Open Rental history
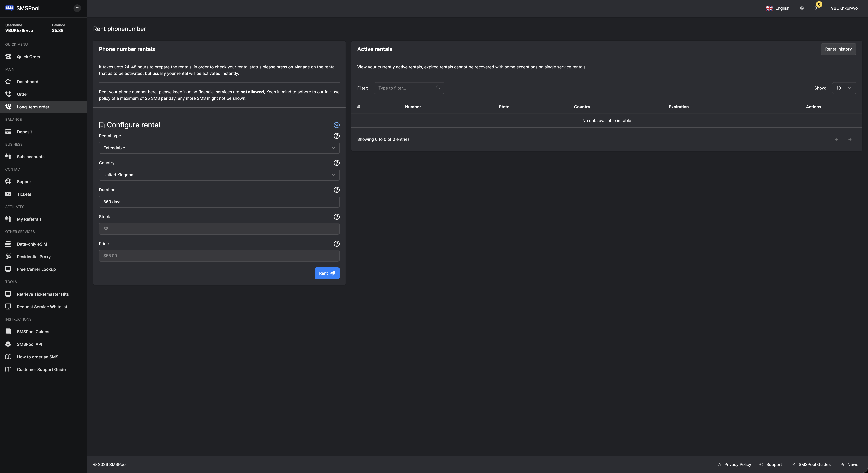This screenshot has width=868, height=473. coord(838,49)
